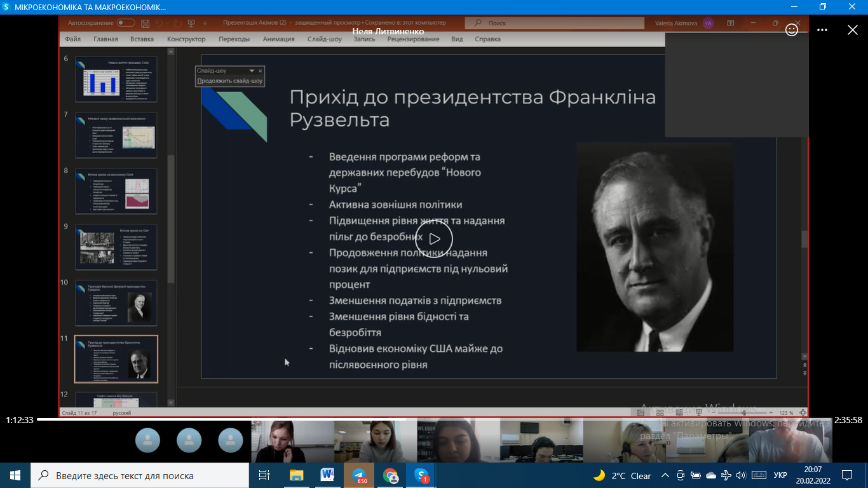Switch to the Анимация ribbon tab

[x=278, y=39]
